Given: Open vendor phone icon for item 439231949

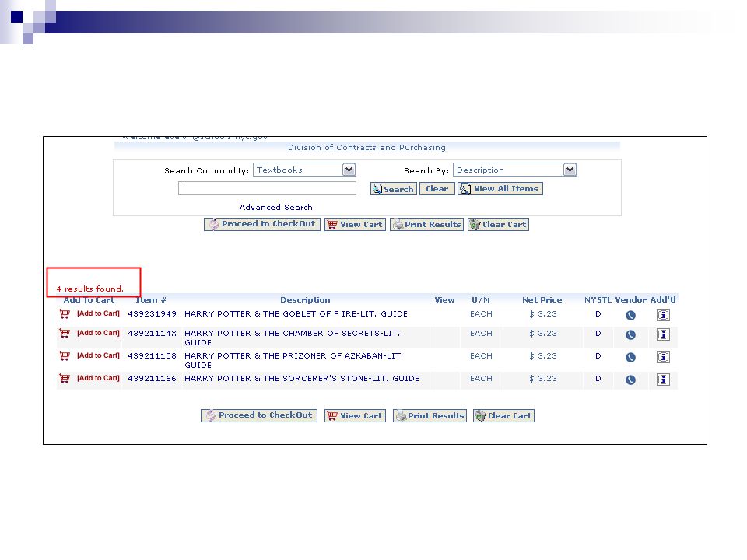Looking at the screenshot, I should point(630,315).
